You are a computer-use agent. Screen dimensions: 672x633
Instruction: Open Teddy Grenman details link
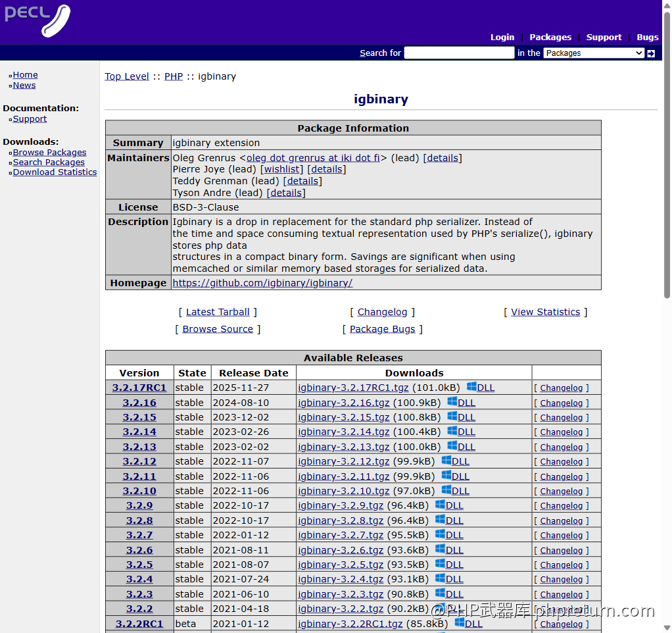tap(302, 181)
